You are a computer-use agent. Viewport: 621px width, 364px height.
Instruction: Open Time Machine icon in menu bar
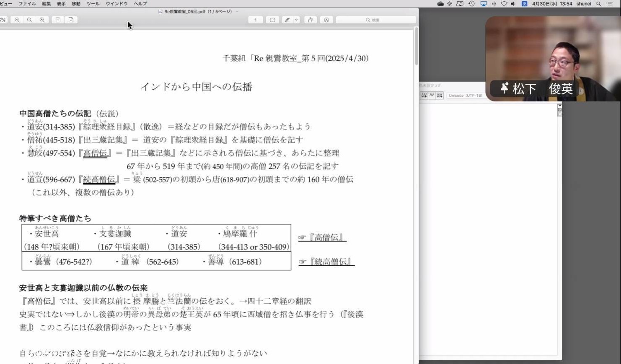coord(471,4)
